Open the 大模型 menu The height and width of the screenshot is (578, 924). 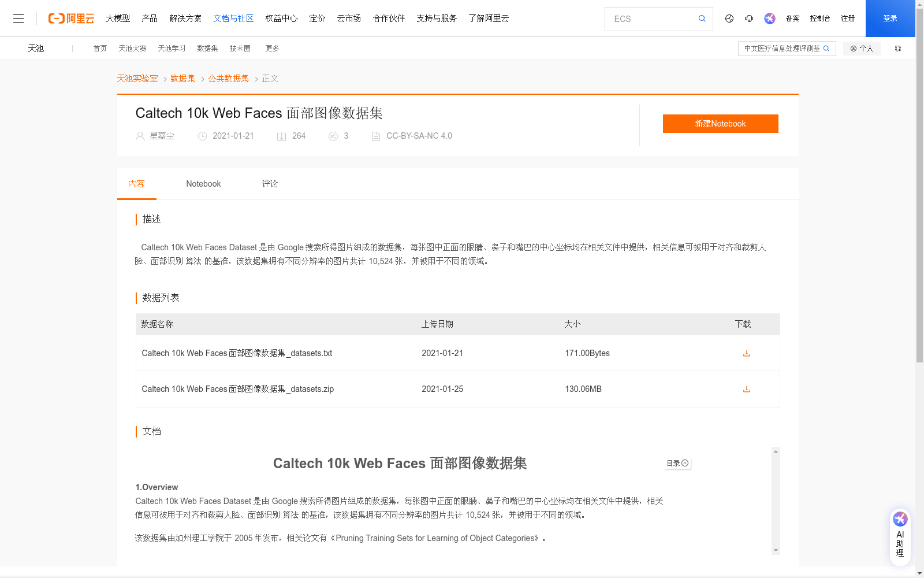(118, 18)
